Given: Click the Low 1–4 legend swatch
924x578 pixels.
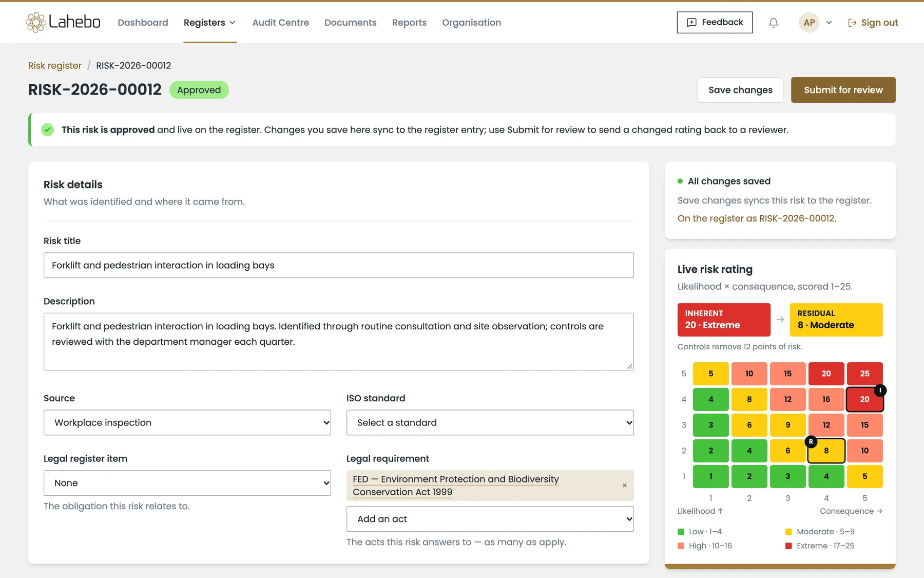Looking at the screenshot, I should 681,532.
